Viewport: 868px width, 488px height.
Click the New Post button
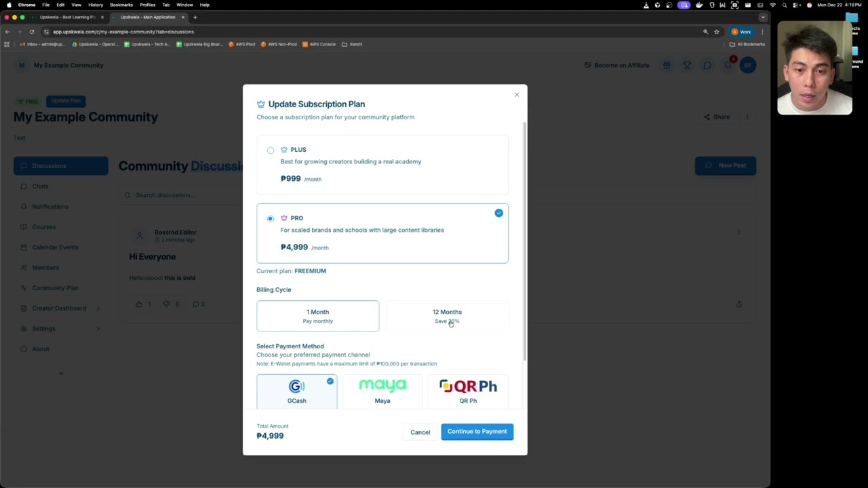click(x=725, y=165)
